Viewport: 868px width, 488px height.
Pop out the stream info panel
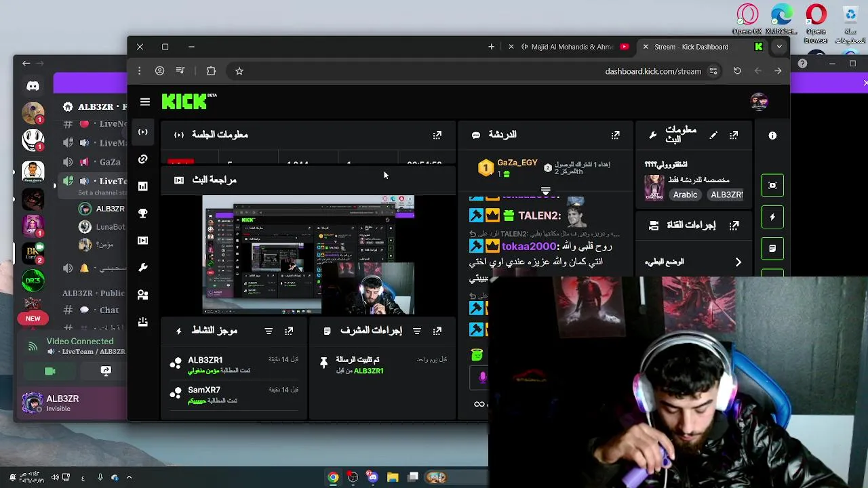point(734,136)
